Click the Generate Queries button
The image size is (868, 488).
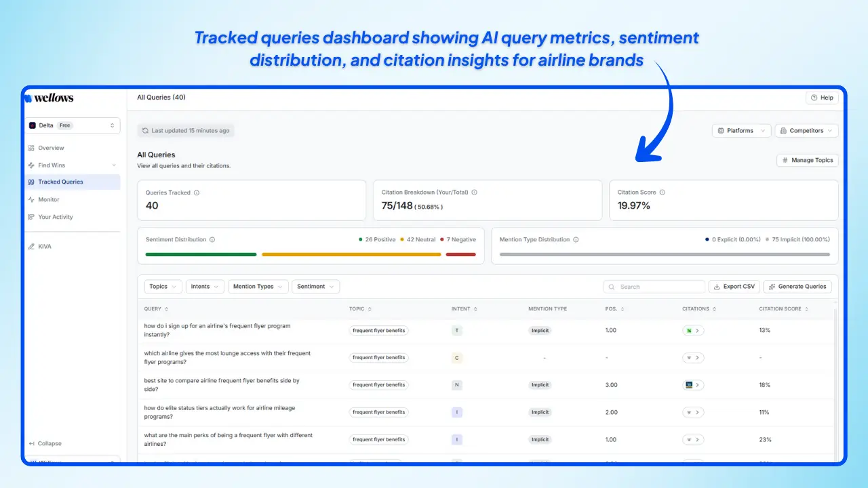(x=797, y=287)
